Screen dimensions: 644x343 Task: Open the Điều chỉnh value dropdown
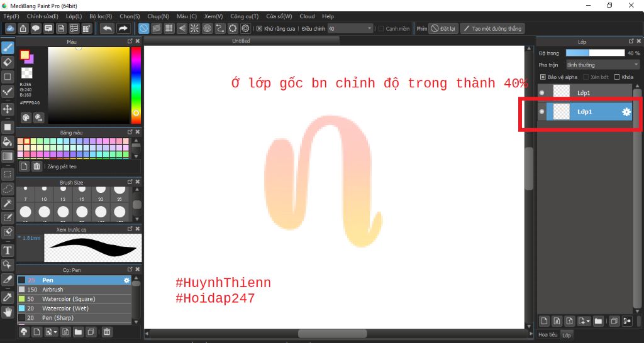click(351, 29)
